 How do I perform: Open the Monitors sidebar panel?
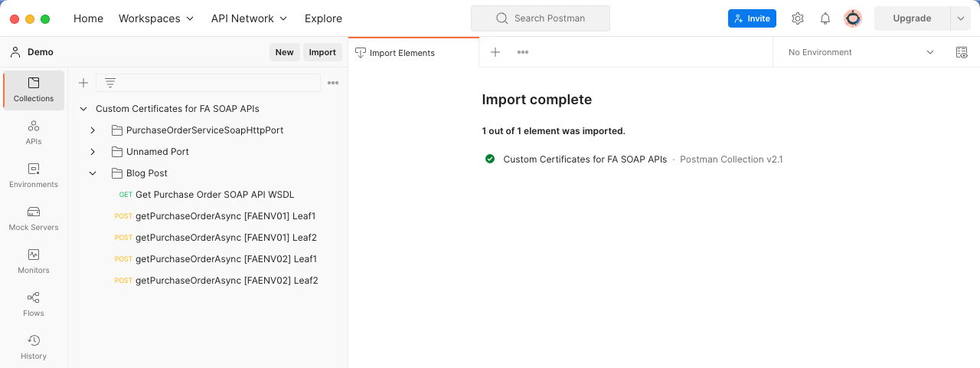tap(34, 261)
